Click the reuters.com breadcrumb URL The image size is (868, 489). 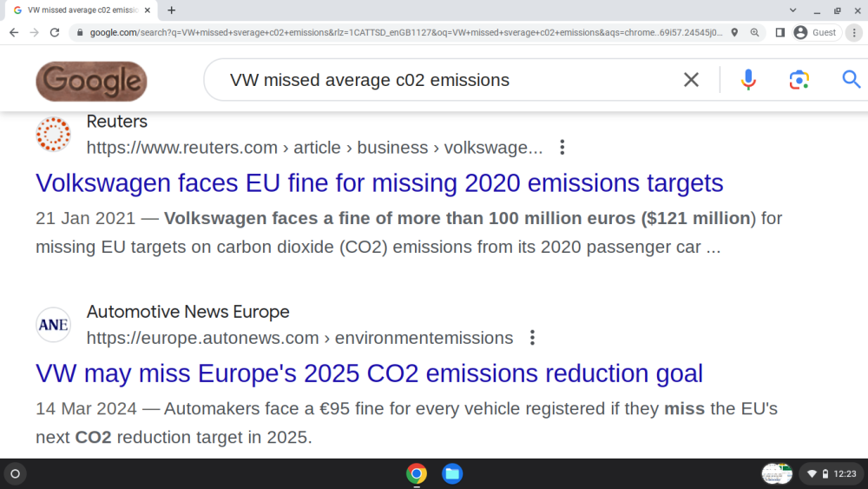click(x=314, y=148)
